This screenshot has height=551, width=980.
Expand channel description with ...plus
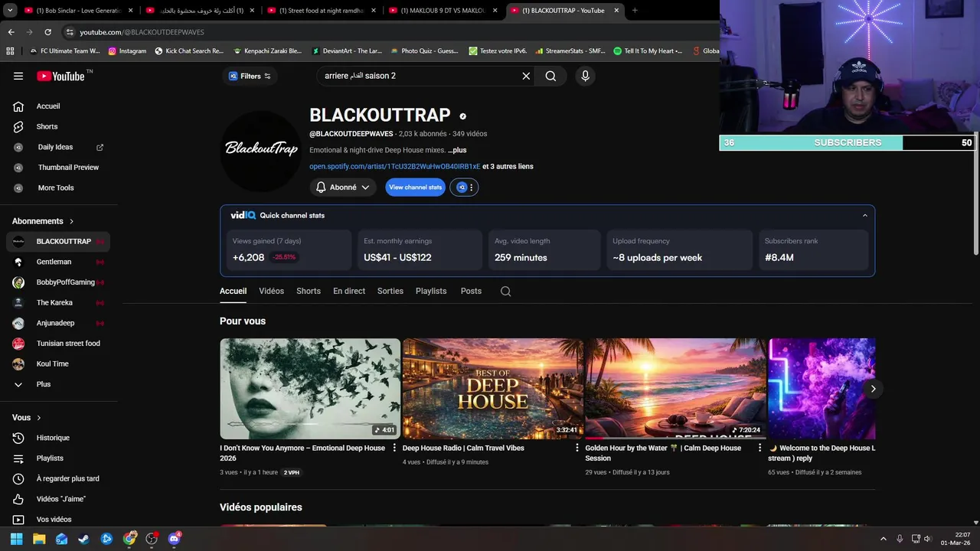(457, 150)
